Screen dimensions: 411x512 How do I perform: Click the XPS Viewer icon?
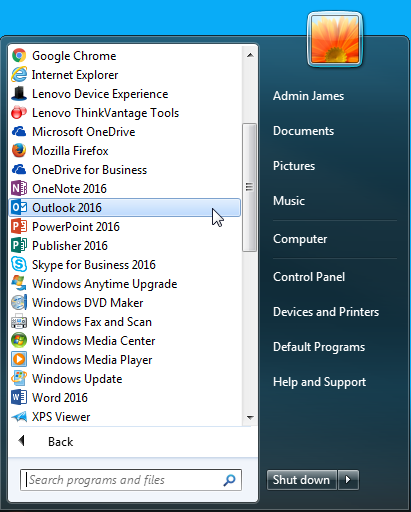click(x=19, y=416)
